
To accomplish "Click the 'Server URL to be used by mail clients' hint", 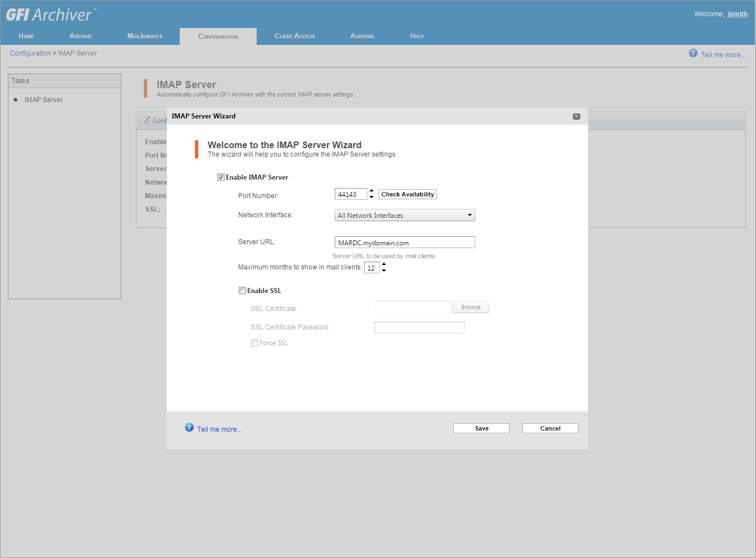I will (x=384, y=256).
